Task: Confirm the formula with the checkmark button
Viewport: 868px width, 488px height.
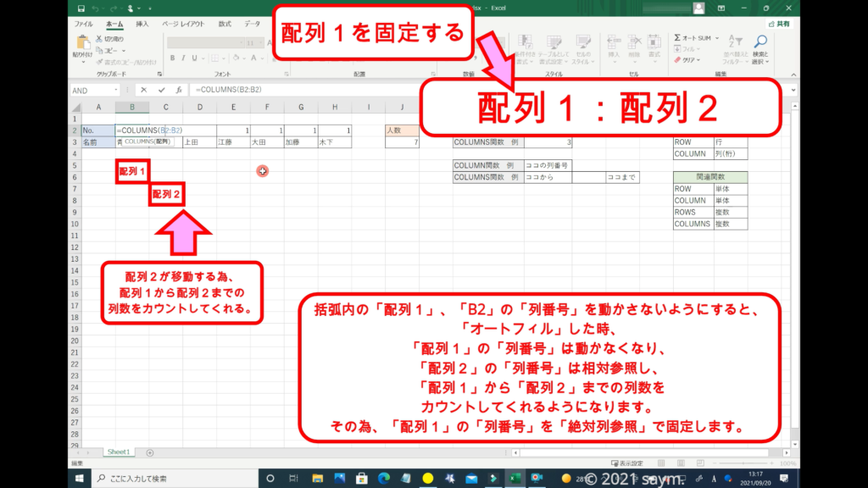Action: [x=161, y=90]
